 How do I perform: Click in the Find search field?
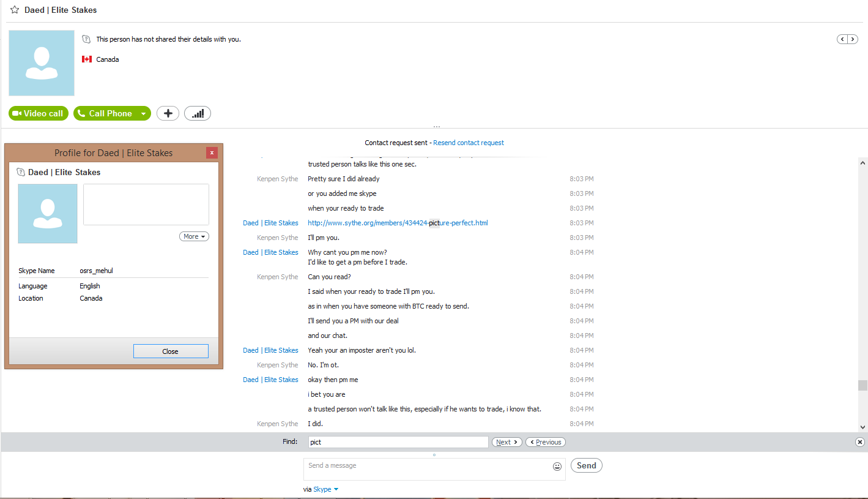[x=398, y=442]
